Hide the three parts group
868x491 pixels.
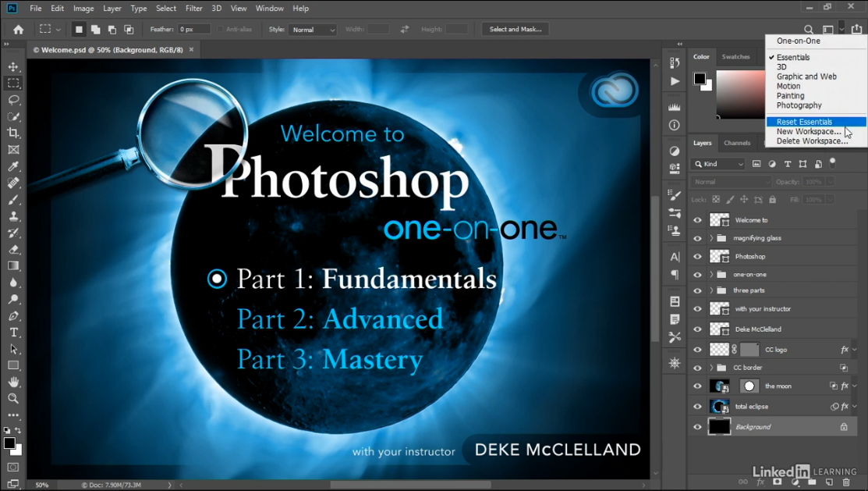pos(697,290)
